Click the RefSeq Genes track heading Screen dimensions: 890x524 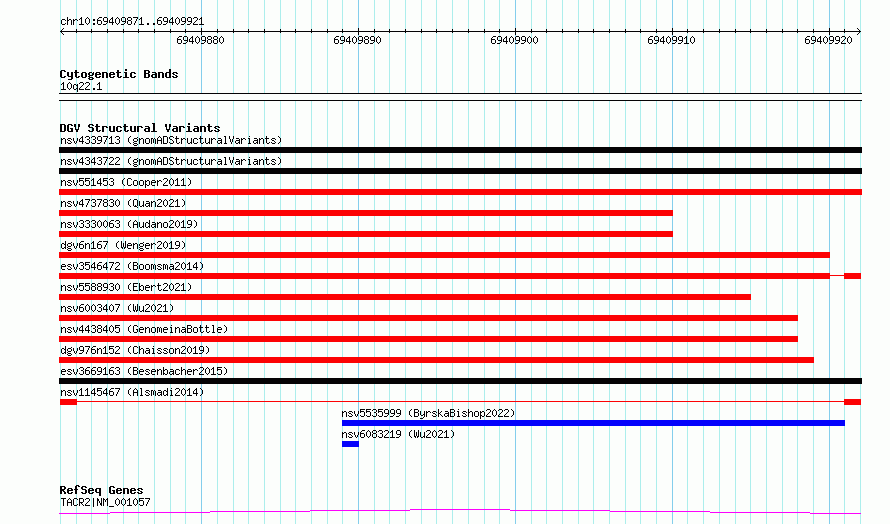101,490
